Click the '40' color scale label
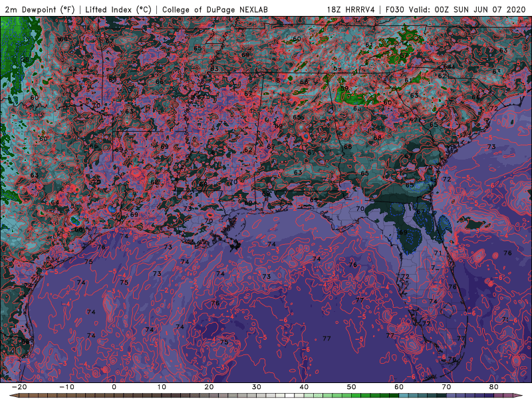The width and height of the screenshot is (532, 399). (304, 387)
